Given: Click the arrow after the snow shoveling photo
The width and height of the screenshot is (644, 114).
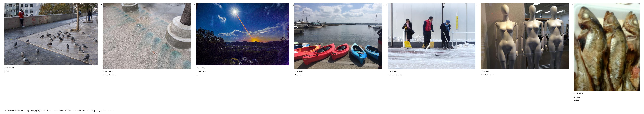Looking at the screenshot, I should (x=478, y=5).
